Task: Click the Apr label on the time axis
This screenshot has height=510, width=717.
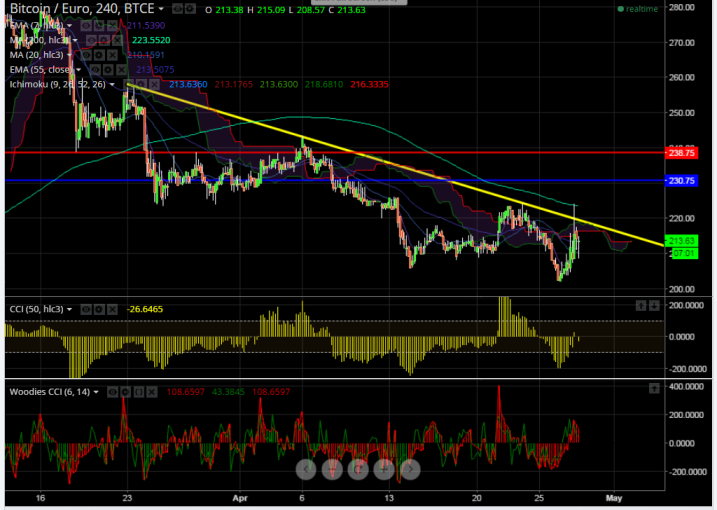Action: point(240,498)
